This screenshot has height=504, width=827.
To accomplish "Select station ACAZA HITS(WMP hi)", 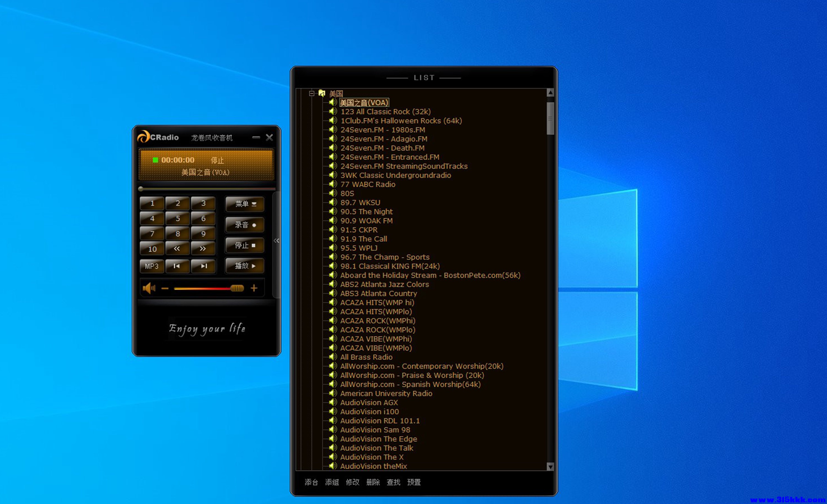I will click(377, 302).
